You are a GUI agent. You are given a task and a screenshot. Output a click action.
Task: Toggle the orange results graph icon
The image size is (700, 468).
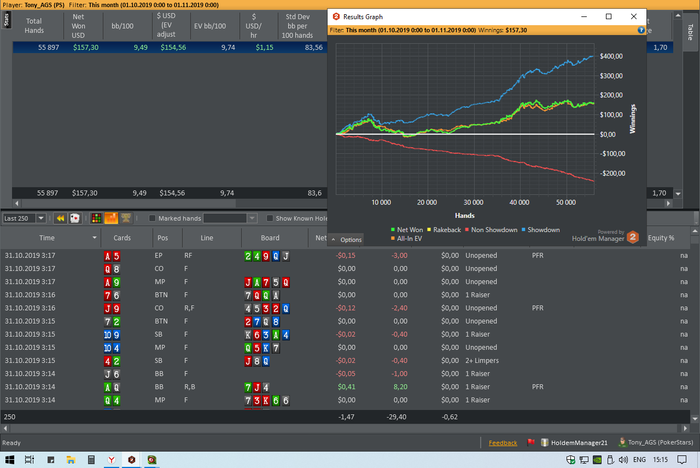(x=111, y=218)
